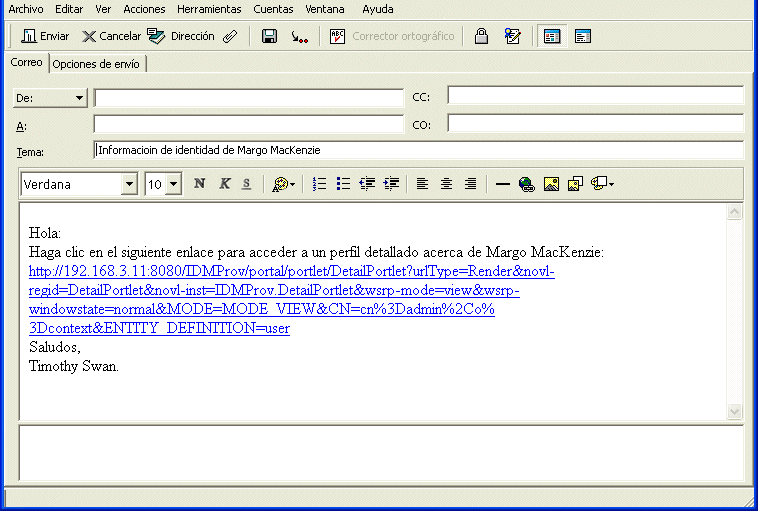This screenshot has height=511, width=758.
Task: Click the insert hyperlink globe icon
Action: [526, 184]
